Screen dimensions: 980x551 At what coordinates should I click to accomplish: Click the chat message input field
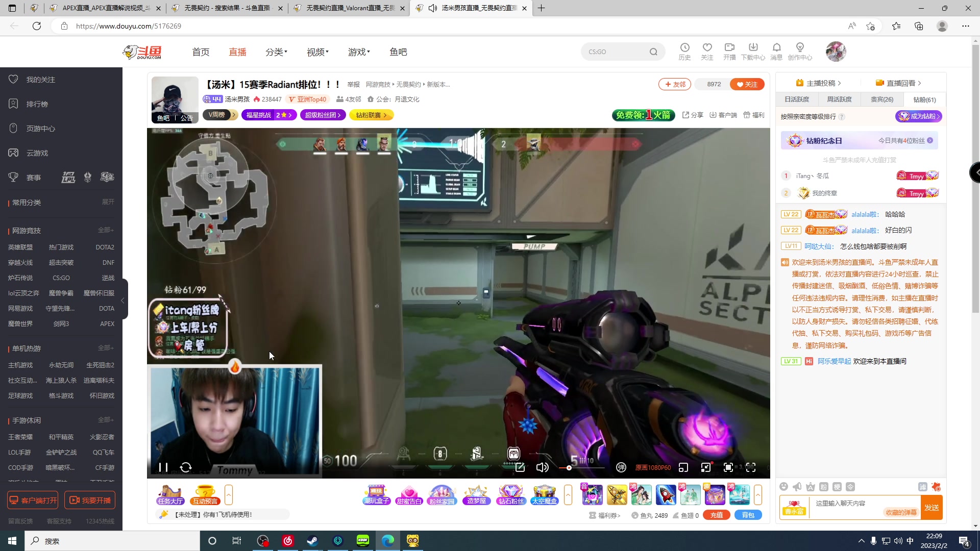[x=863, y=504]
